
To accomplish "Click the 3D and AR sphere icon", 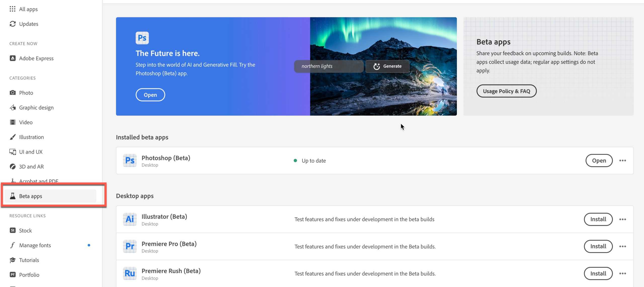I will [x=13, y=167].
